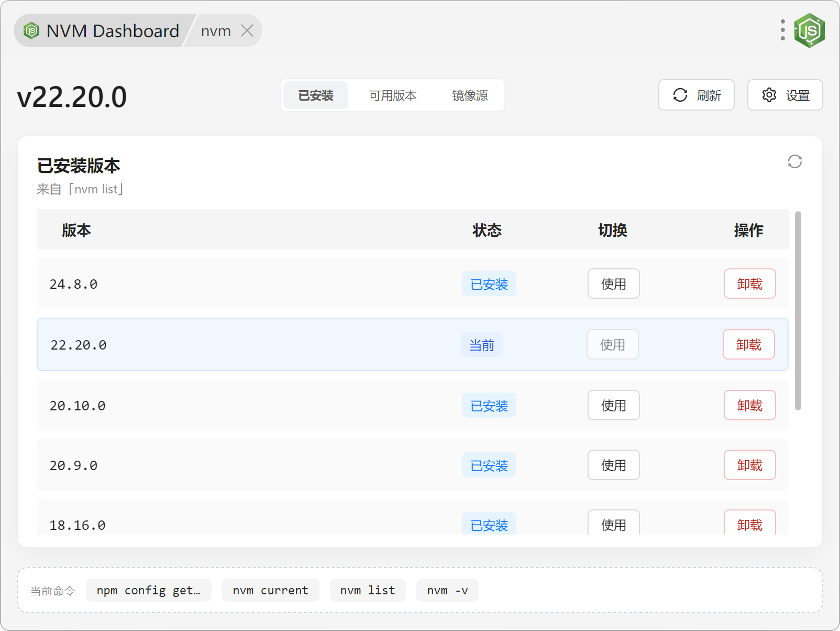Click the Node icon in NVM Dashboard tab
840x631 pixels.
[x=31, y=31]
